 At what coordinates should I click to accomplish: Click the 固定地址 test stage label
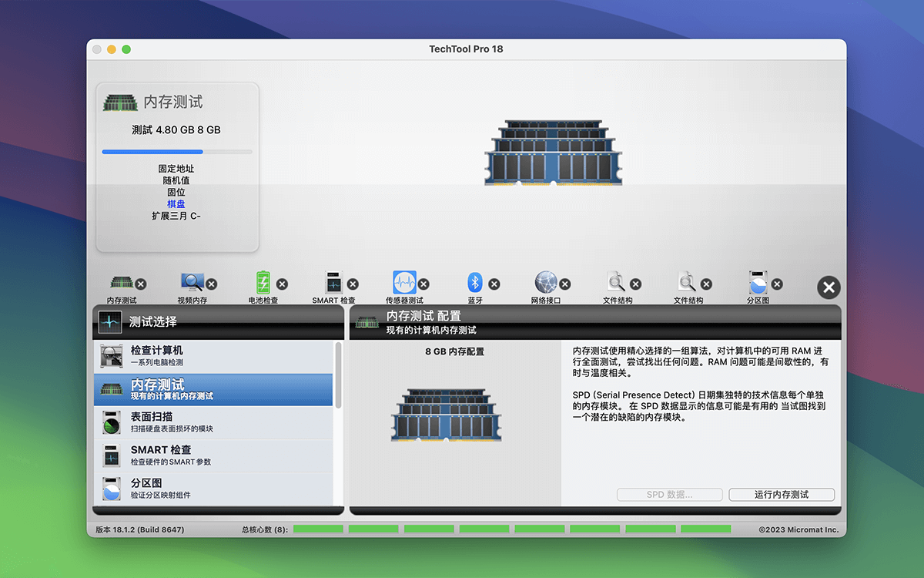pos(176,169)
